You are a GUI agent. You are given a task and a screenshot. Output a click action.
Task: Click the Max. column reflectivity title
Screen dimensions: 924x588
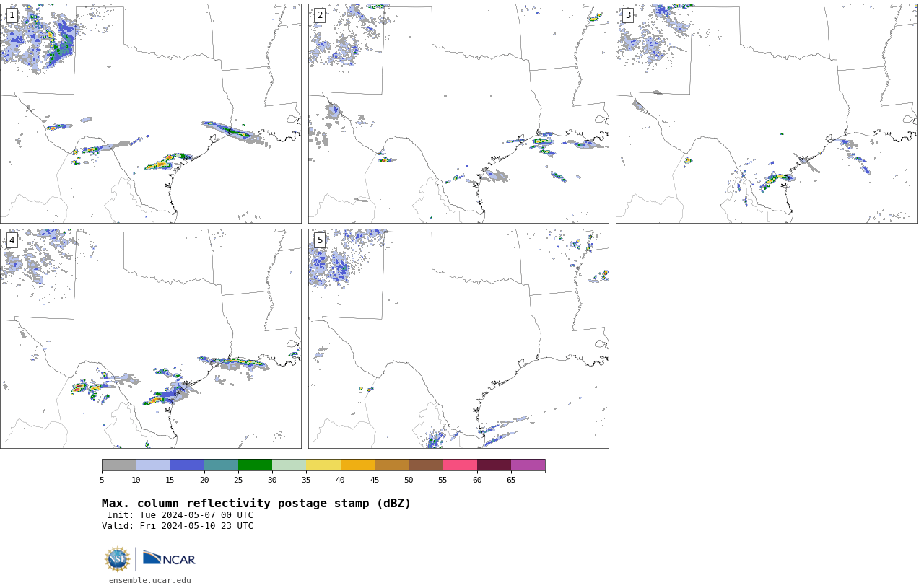click(256, 504)
